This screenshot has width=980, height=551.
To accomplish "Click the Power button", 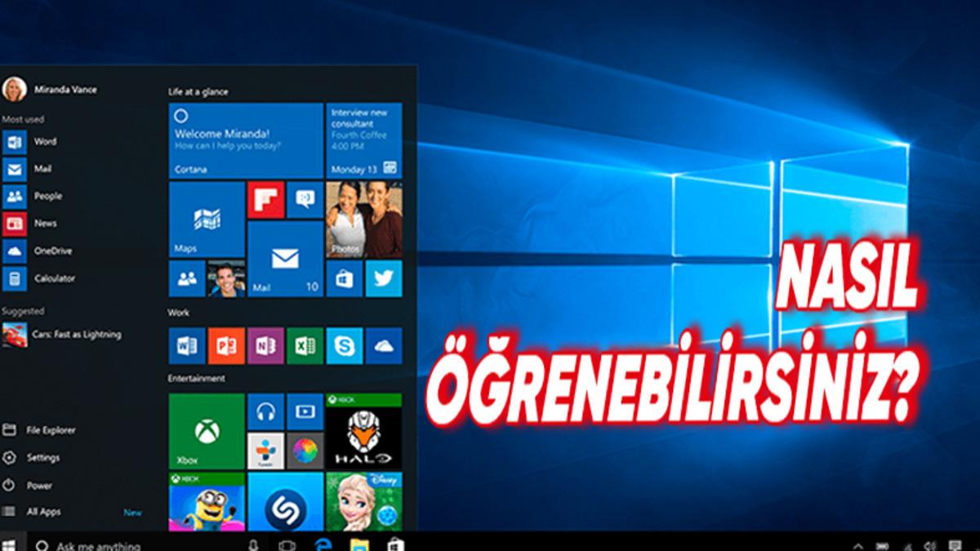I will pyautogui.click(x=39, y=486).
